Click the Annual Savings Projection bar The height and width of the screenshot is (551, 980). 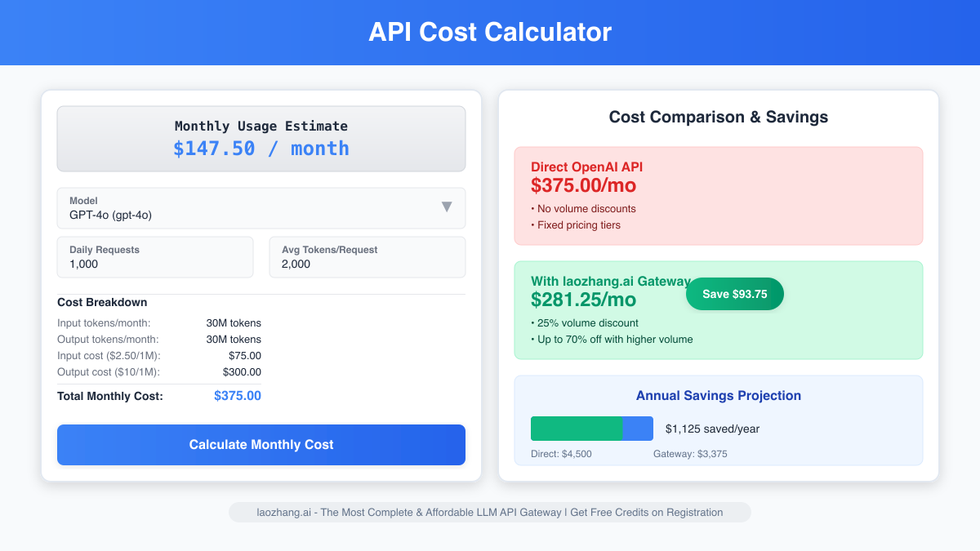(x=592, y=428)
